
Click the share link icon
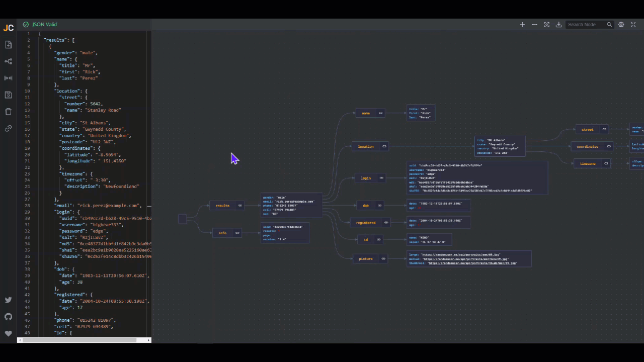pyautogui.click(x=8, y=128)
